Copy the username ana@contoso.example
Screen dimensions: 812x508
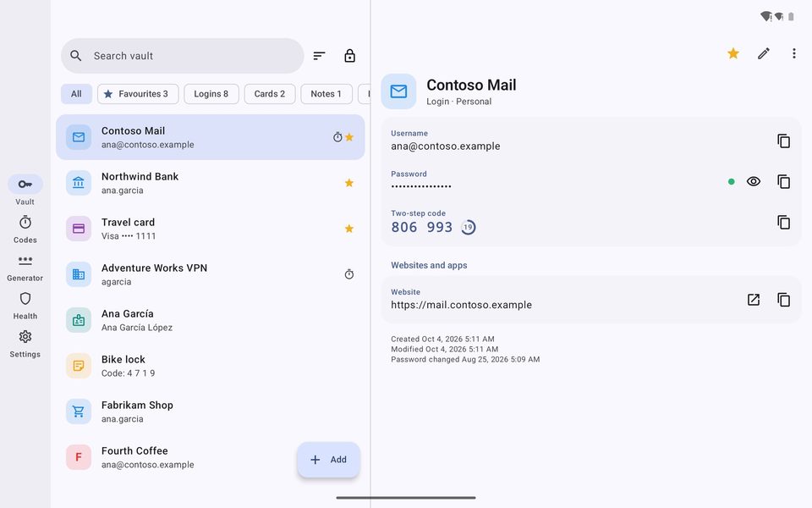[783, 141]
